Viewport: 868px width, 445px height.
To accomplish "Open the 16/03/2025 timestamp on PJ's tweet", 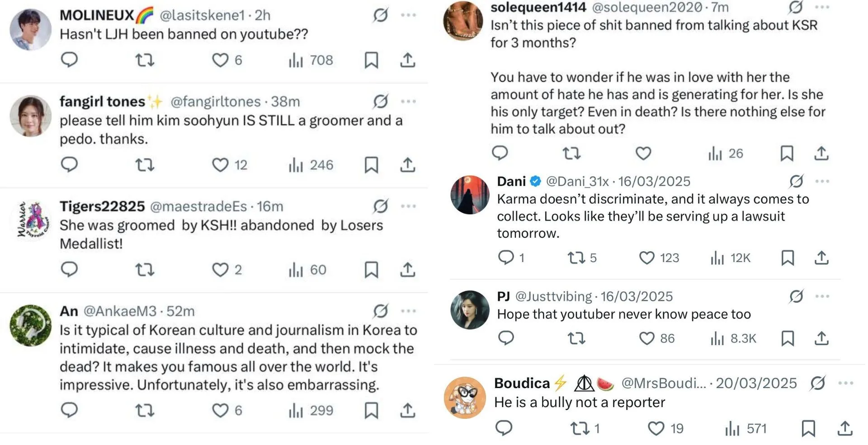I will pos(637,296).
